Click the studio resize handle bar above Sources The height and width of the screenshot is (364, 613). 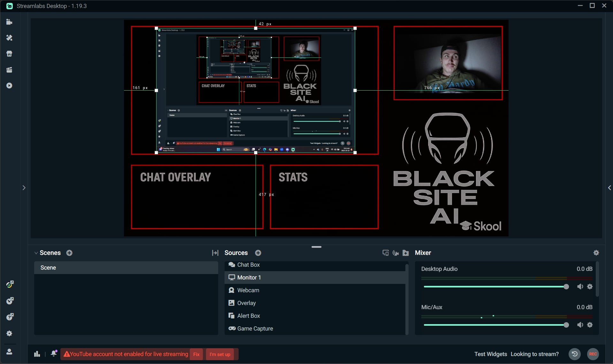317,247
